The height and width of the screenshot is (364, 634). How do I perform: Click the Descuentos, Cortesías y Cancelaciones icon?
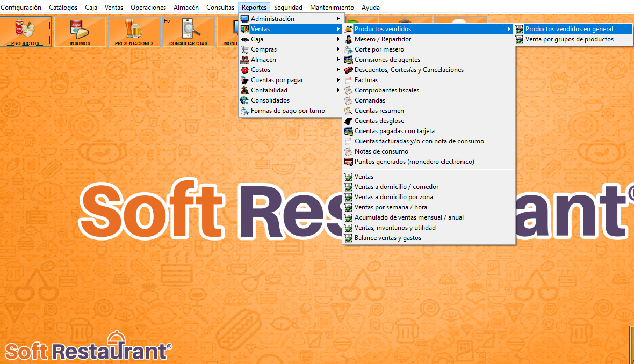coord(349,70)
